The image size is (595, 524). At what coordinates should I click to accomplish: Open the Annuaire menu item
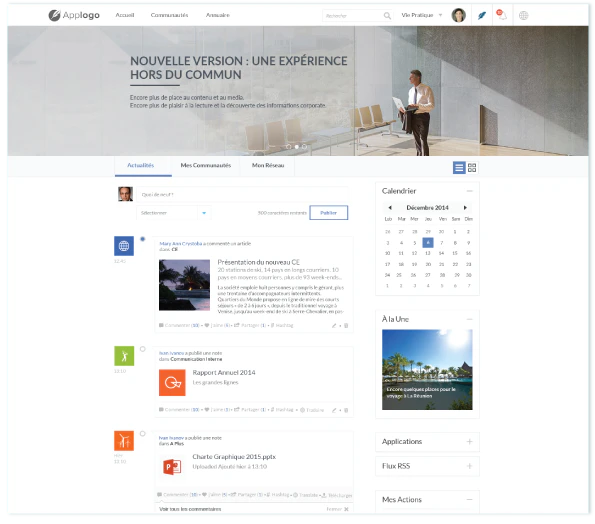coord(217,15)
